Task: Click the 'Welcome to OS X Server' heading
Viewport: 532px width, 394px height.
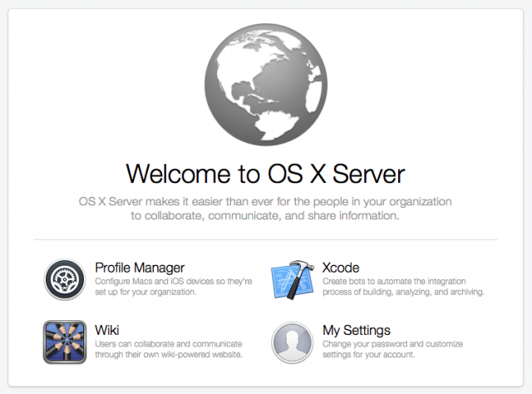Action: coord(266,174)
